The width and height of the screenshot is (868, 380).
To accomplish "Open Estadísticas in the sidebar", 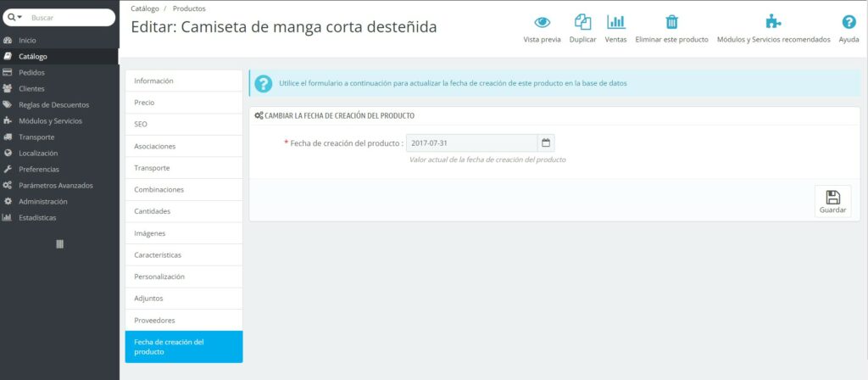I will click(37, 217).
